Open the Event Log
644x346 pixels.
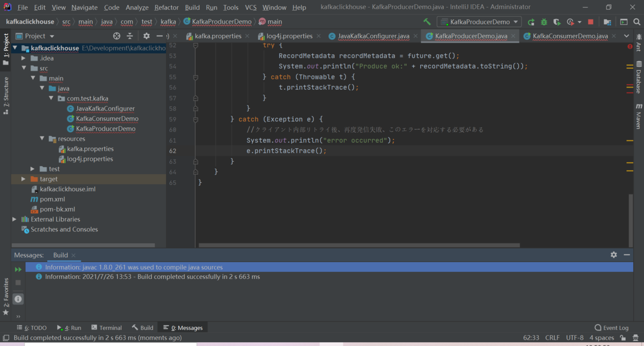[612, 328]
